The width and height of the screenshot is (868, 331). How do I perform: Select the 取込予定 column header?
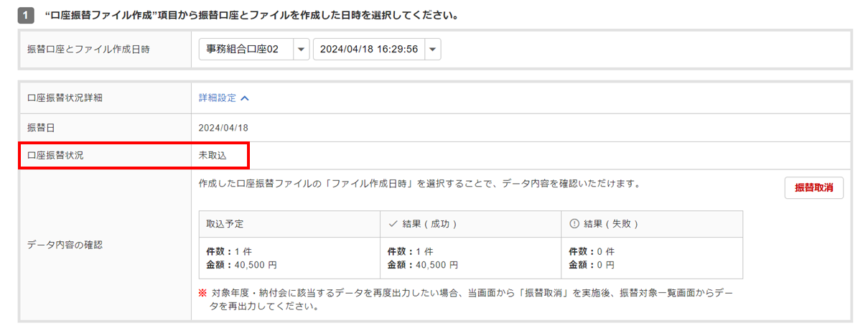click(x=225, y=224)
